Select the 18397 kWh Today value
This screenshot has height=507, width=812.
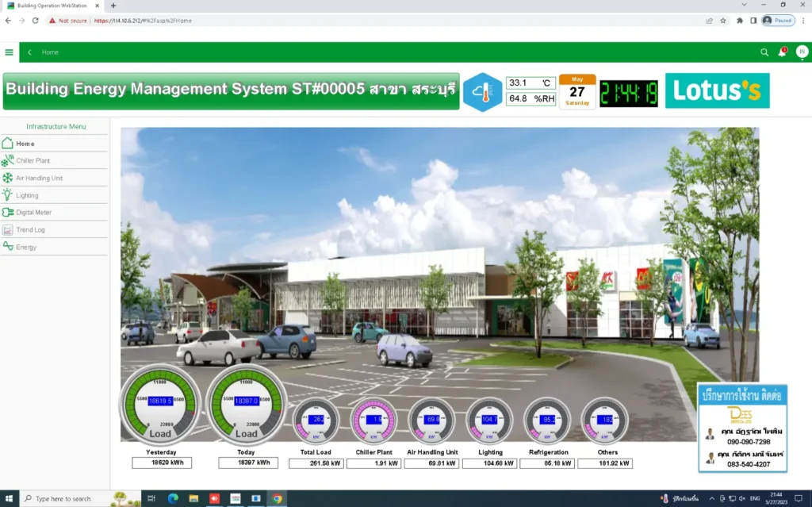[248, 463]
